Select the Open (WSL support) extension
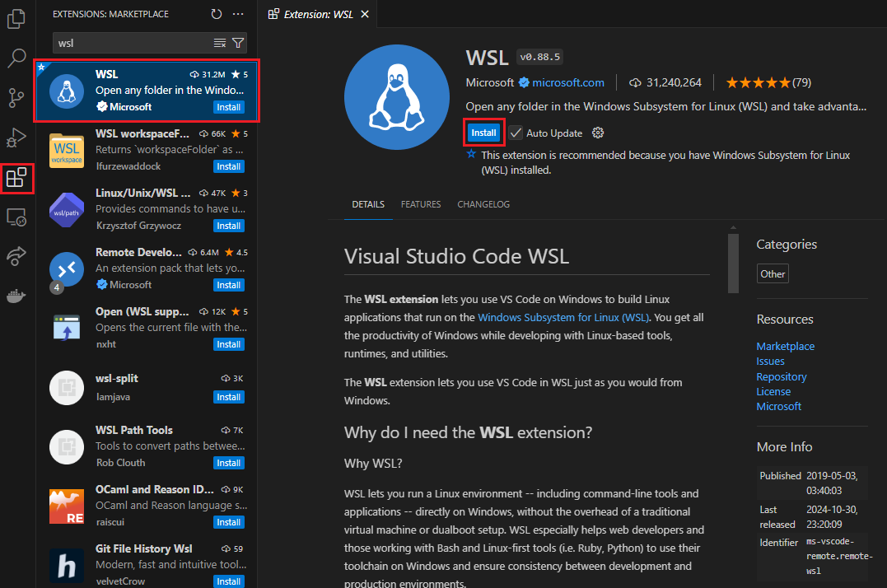Image resolution: width=887 pixels, height=588 pixels. (x=147, y=328)
